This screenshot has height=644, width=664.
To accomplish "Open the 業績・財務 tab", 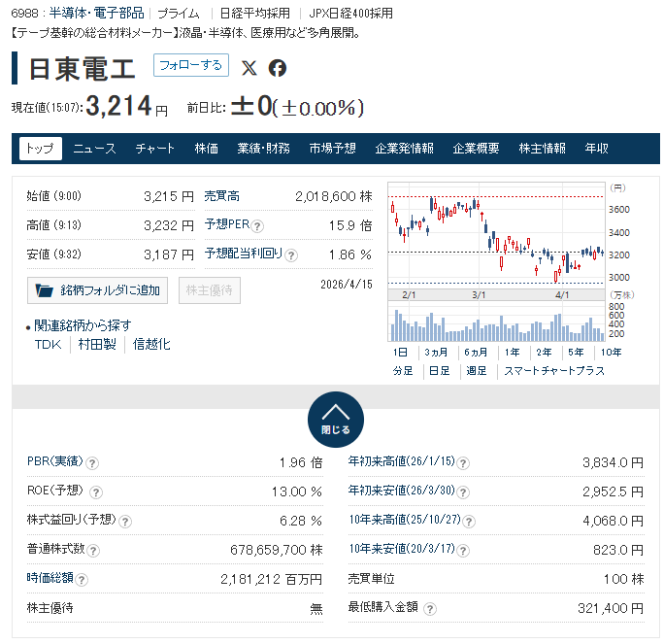I will pyautogui.click(x=263, y=149).
